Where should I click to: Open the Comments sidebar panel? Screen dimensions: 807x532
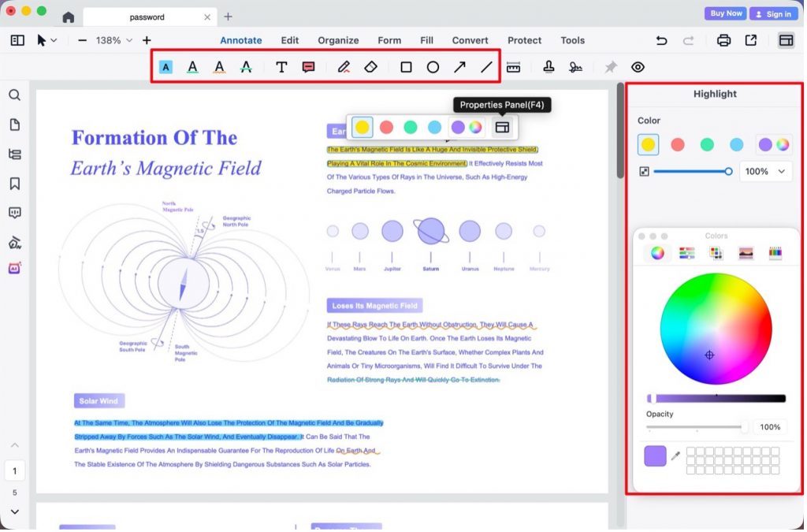pyautogui.click(x=15, y=213)
